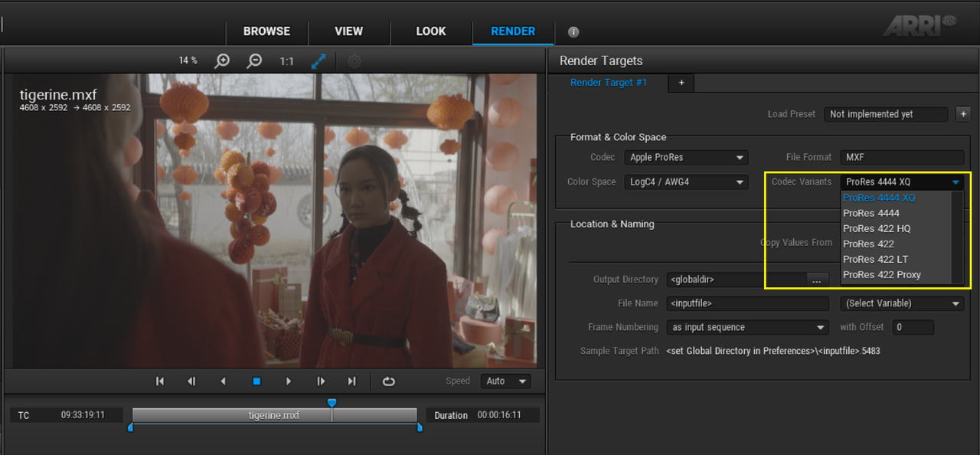The width and height of the screenshot is (980, 455).
Task: Select Render Target #1 tab
Action: pos(609,82)
